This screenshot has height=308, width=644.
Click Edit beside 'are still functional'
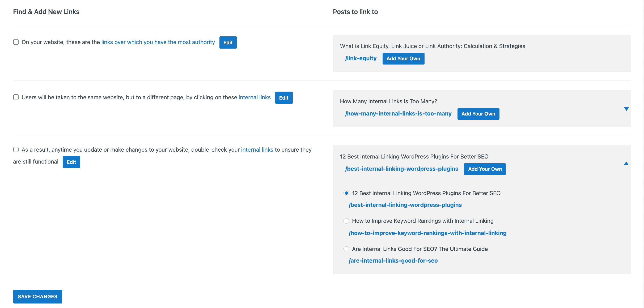(71, 162)
